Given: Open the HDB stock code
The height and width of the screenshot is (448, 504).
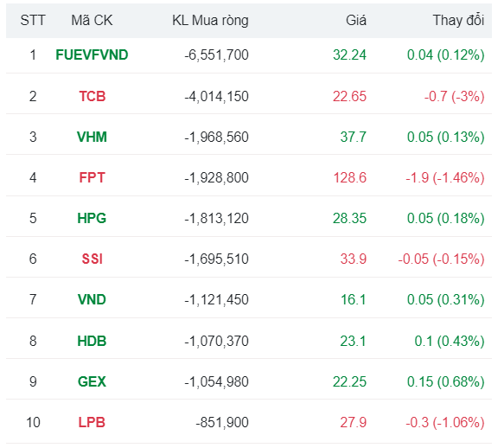Looking at the screenshot, I should (x=92, y=341).
